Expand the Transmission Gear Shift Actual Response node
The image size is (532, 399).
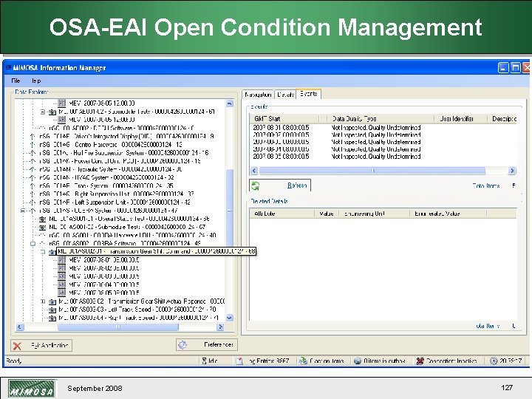pyautogui.click(x=43, y=301)
